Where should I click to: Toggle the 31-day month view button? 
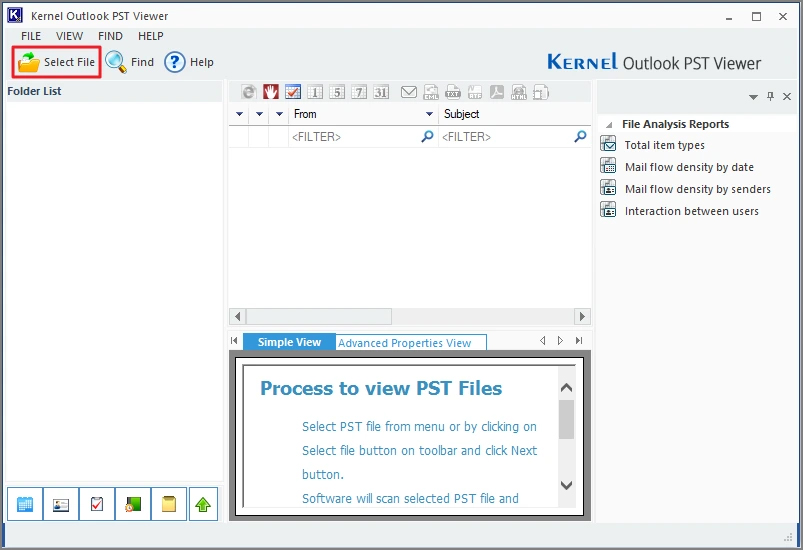(381, 92)
